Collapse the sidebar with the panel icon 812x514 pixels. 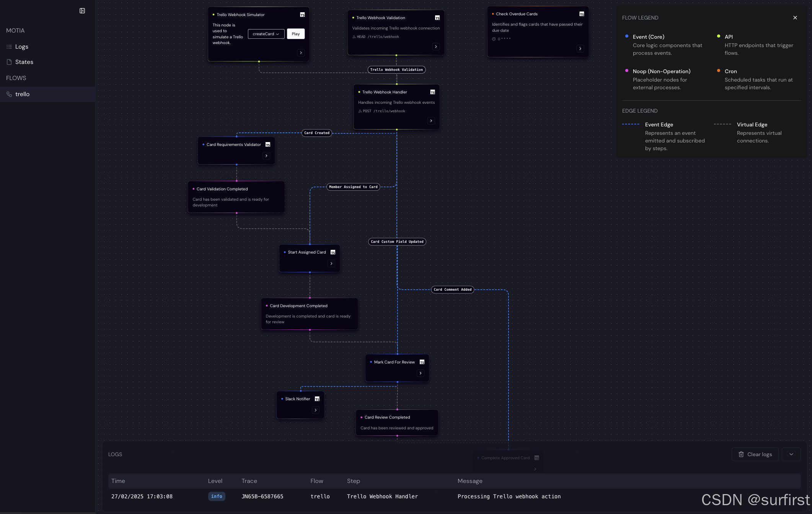tap(82, 11)
